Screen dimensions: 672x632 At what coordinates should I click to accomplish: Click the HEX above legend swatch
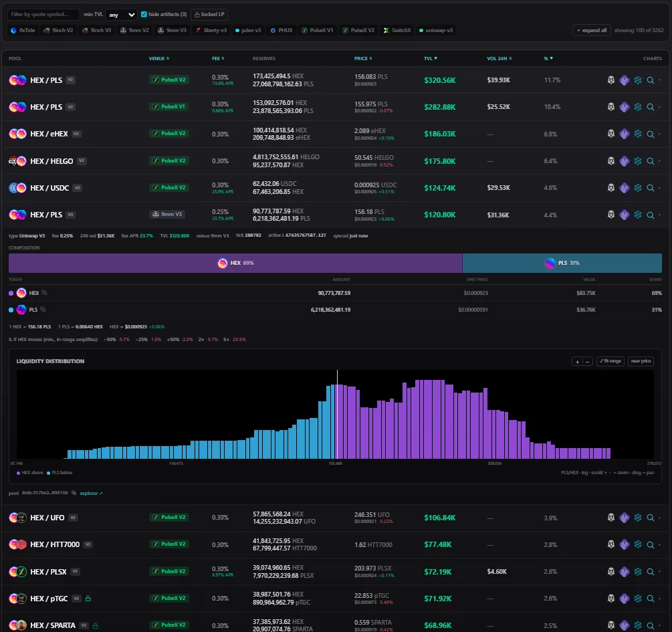[19, 473]
